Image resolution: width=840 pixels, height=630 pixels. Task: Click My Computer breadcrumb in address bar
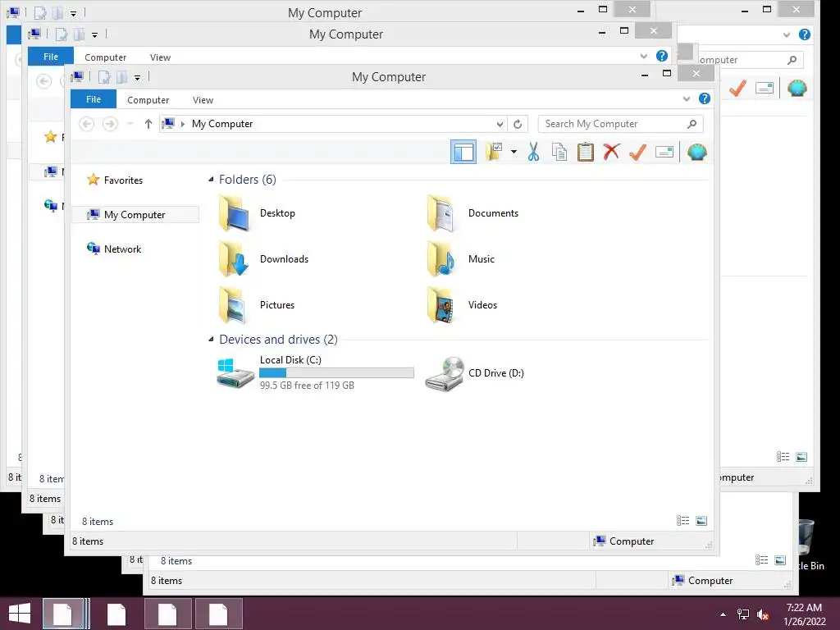[x=222, y=124]
